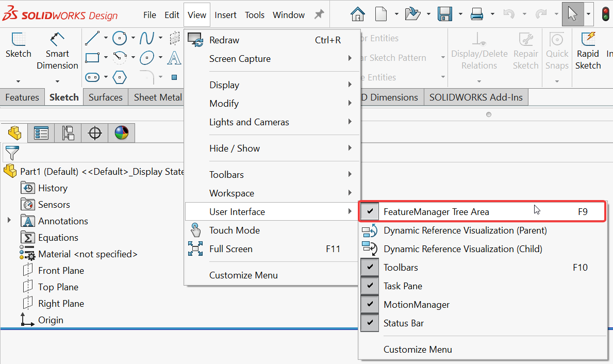Open the DimXpertManager crosshair tab
The width and height of the screenshot is (613, 364).
[95, 133]
